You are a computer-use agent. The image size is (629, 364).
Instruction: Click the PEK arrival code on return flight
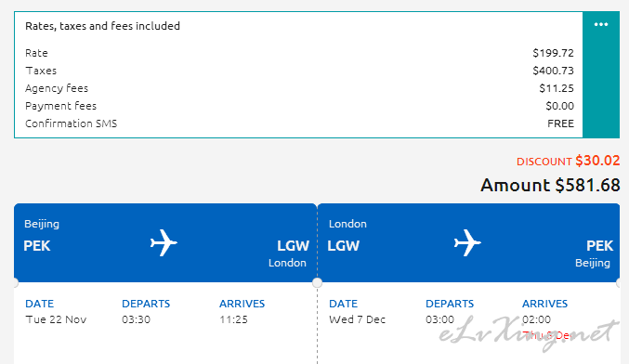pyautogui.click(x=599, y=246)
